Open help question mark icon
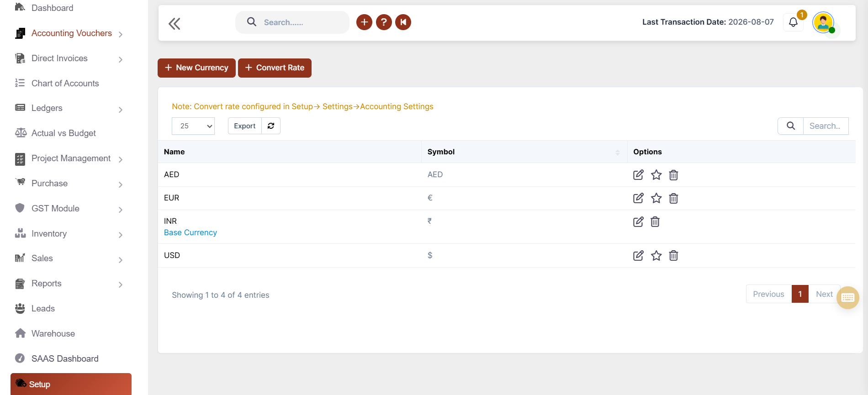 click(x=384, y=22)
